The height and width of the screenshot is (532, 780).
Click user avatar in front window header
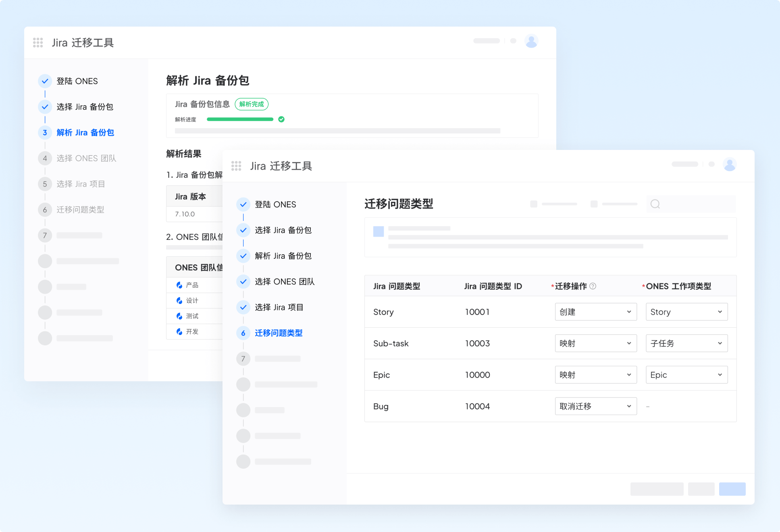pyautogui.click(x=730, y=164)
